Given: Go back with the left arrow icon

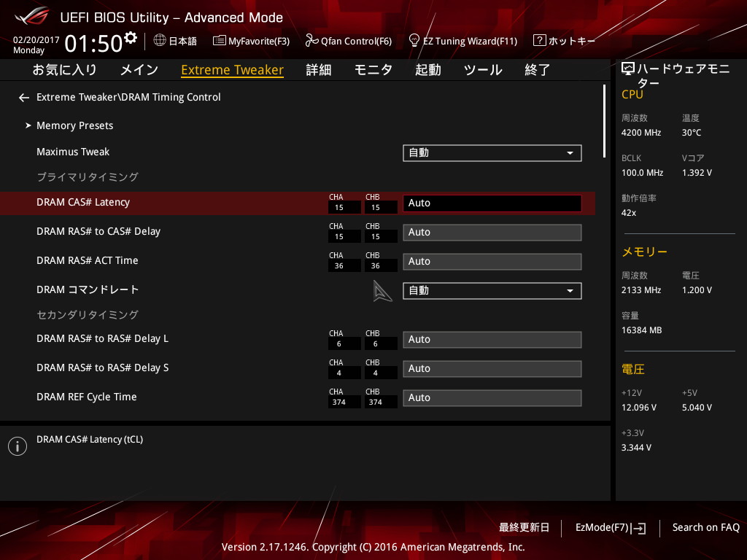Looking at the screenshot, I should click(24, 98).
